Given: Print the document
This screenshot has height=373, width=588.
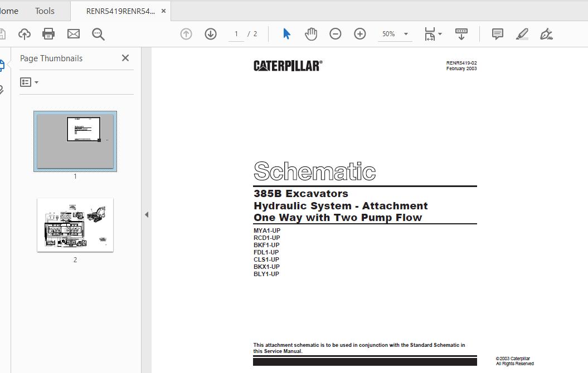Looking at the screenshot, I should 48,34.
